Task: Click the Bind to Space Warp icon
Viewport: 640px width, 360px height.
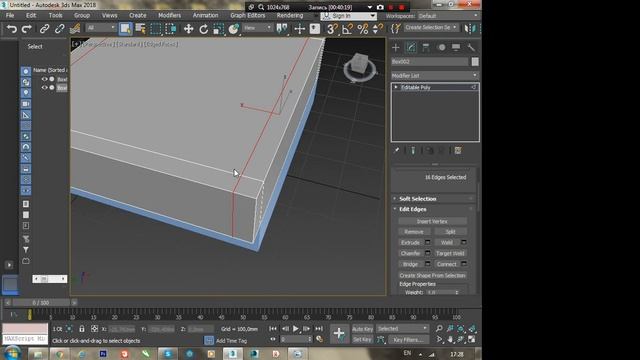Action: click(75, 29)
